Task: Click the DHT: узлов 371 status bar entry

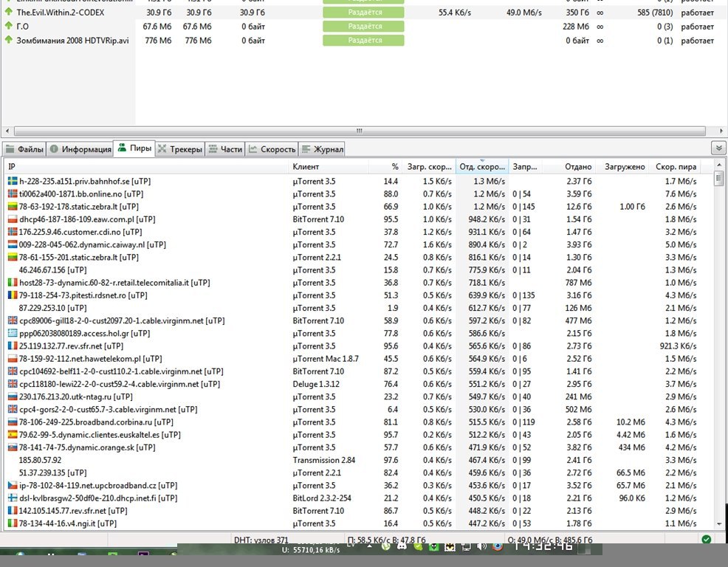Action: pos(261,540)
